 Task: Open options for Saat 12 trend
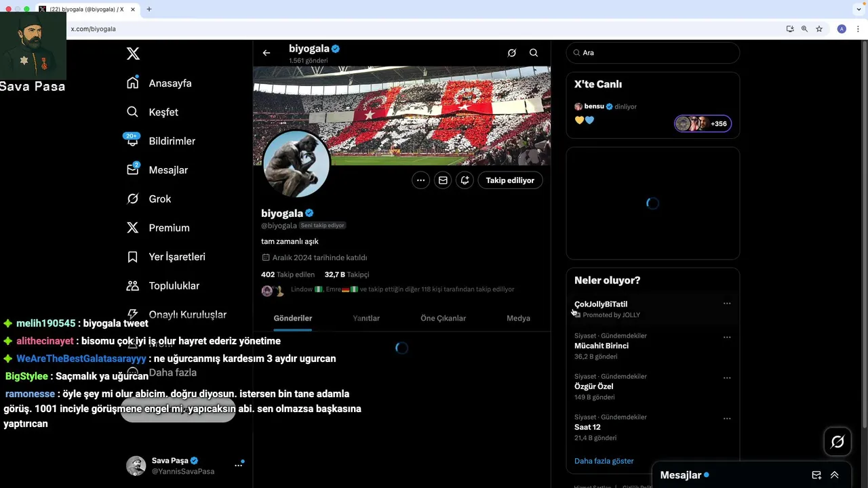coord(727,418)
